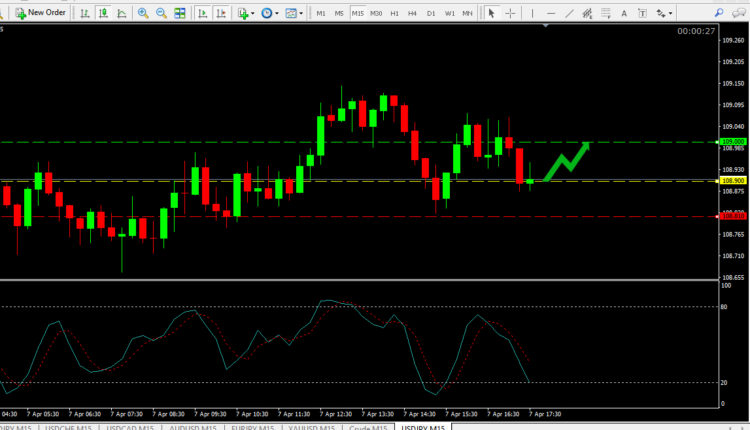Expand the templates dropdown arrow
The height and width of the screenshot is (430, 750).
[x=301, y=13]
